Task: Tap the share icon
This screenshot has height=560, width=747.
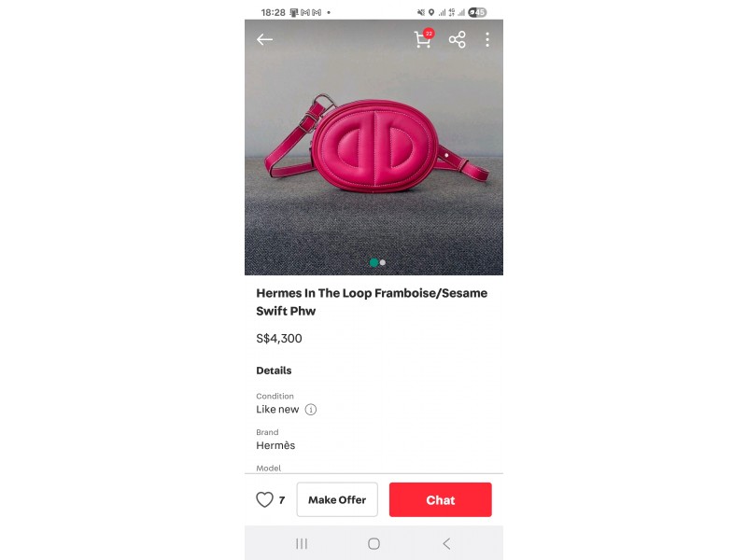Action: pyautogui.click(x=457, y=39)
